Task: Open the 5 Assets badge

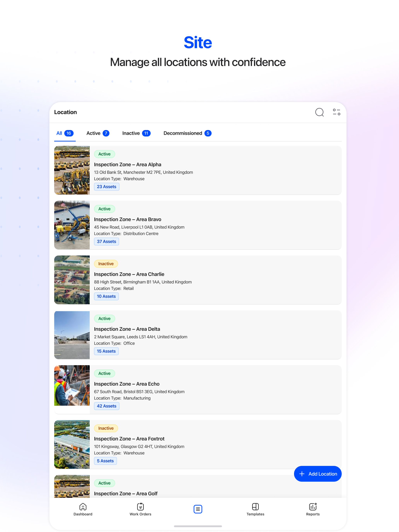Action: coord(105,461)
